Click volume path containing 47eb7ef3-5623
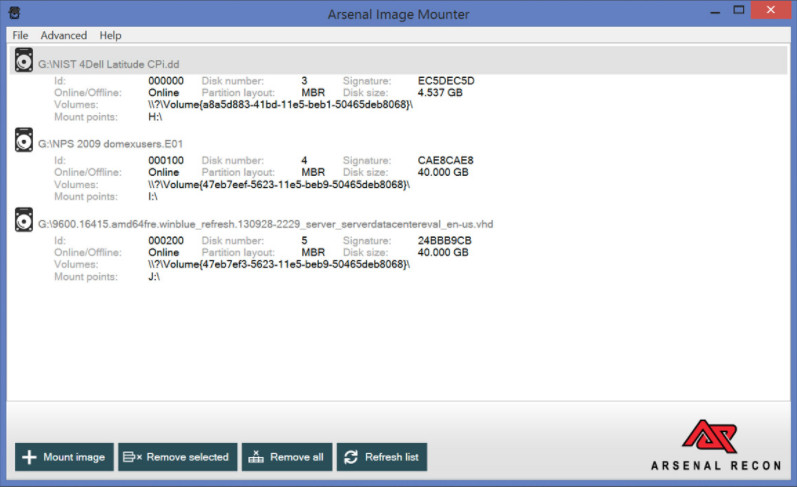The image size is (797, 487). click(x=279, y=264)
